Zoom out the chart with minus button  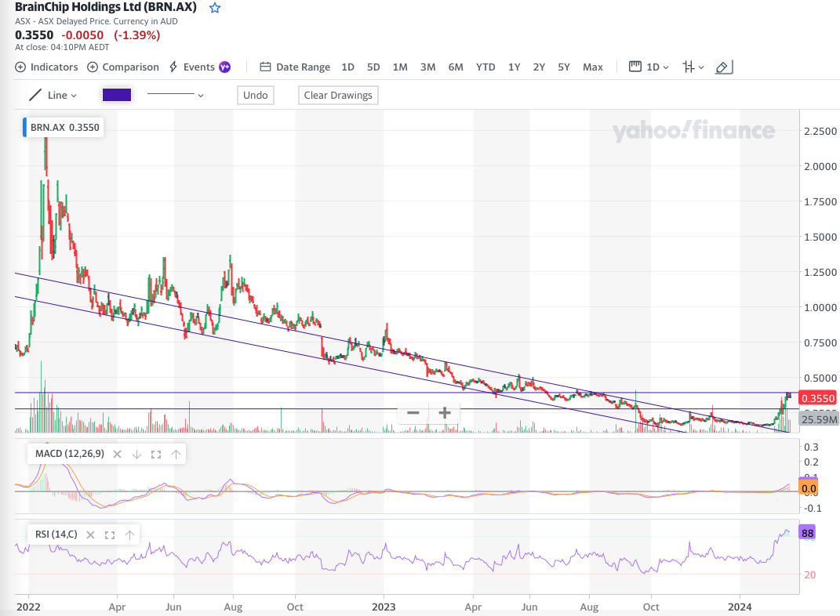click(413, 413)
